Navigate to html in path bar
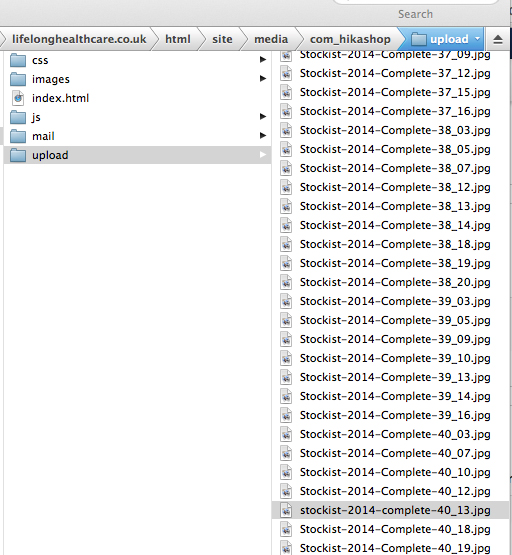Viewport: 512px width, 555px height. coord(178,39)
